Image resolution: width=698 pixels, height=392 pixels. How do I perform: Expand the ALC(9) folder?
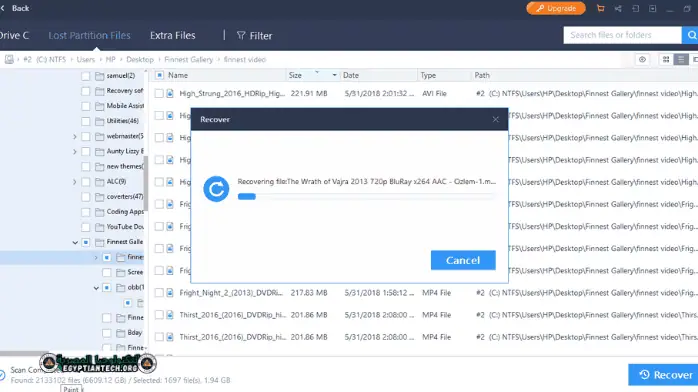[74, 182]
